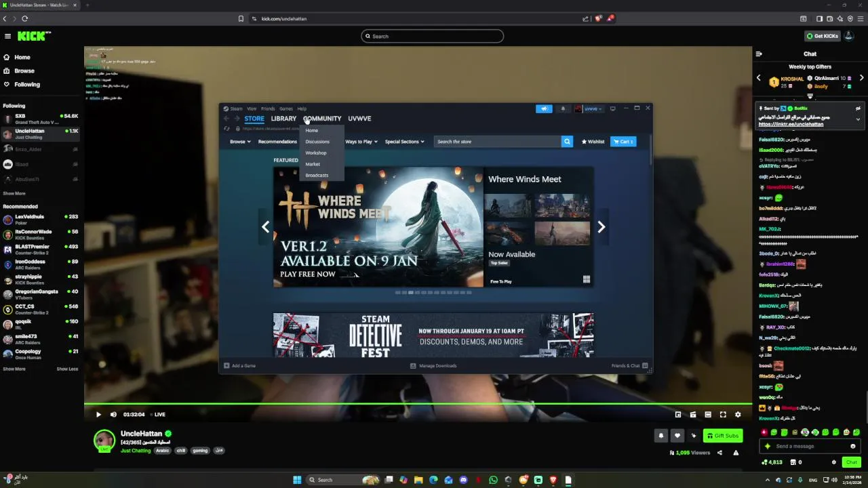Open the channel points 4,813 balance
The width and height of the screenshot is (868, 488).
(772, 462)
